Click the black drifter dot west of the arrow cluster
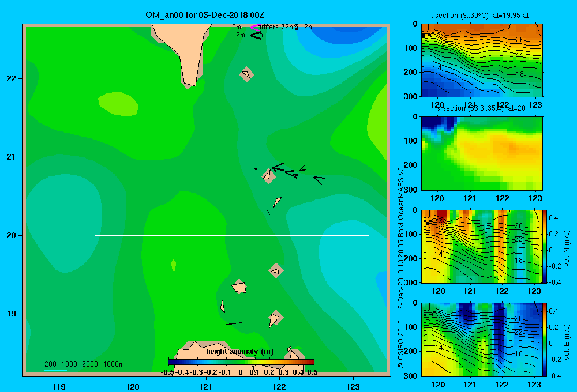The height and width of the screenshot is (392, 577). pyautogui.click(x=256, y=169)
